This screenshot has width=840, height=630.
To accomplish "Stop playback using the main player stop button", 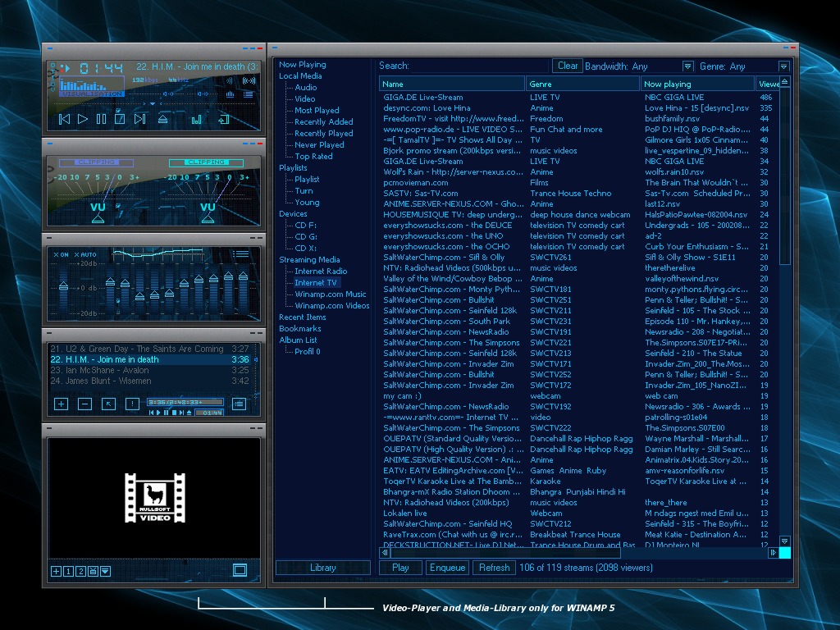I will click(120, 119).
